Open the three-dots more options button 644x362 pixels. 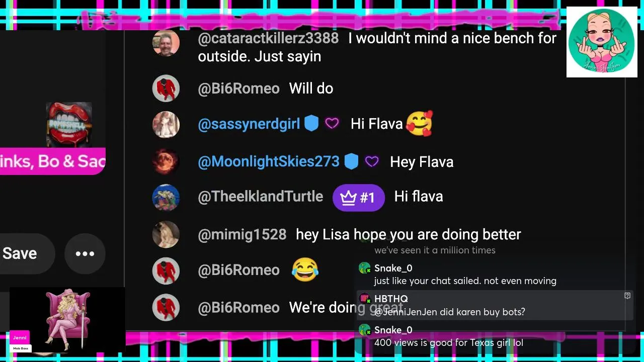tap(85, 253)
